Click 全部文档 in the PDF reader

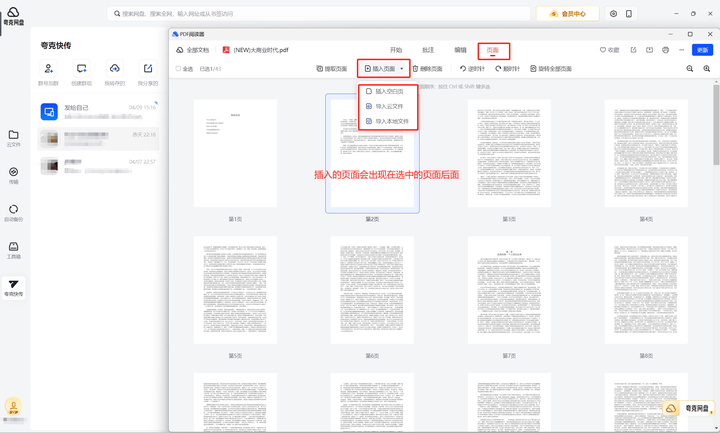tap(192, 50)
